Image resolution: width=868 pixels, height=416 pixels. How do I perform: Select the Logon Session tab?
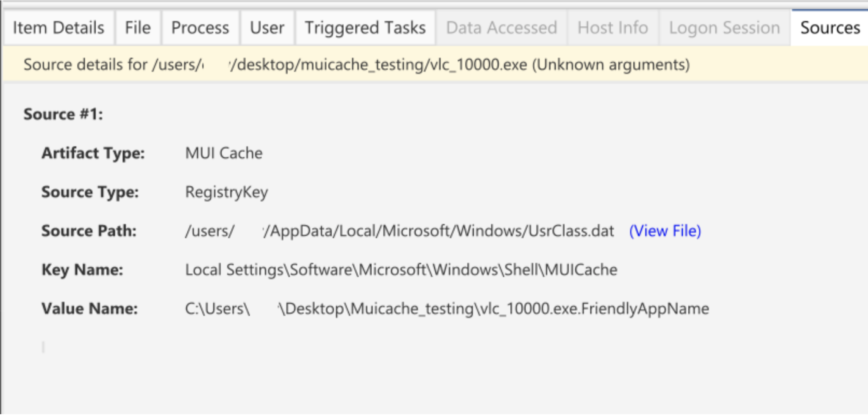coord(724,28)
